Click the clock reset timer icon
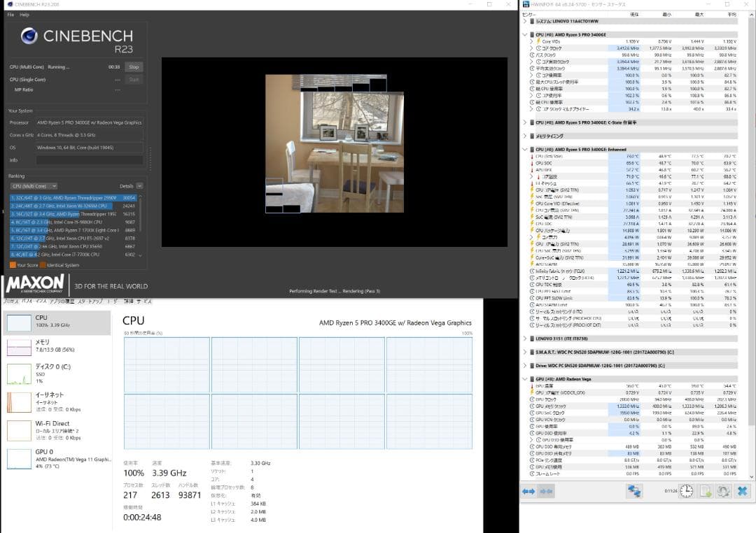The height and width of the screenshot is (533, 756). (687, 491)
